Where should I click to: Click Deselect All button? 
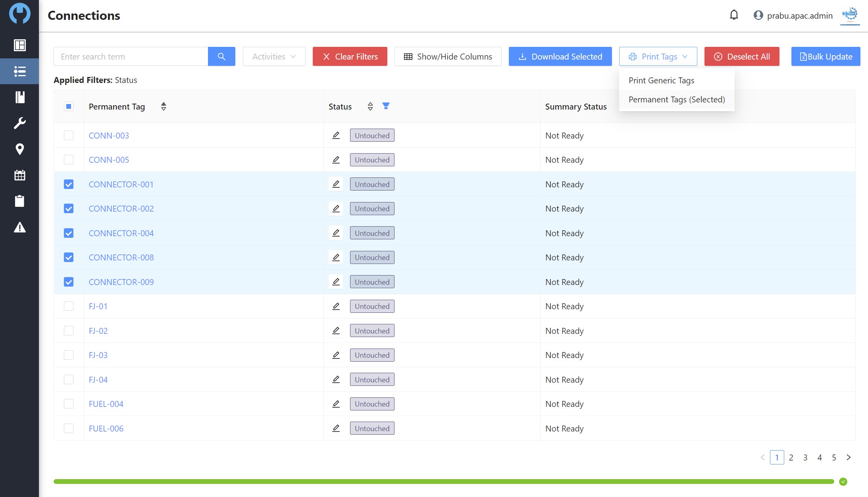(742, 56)
